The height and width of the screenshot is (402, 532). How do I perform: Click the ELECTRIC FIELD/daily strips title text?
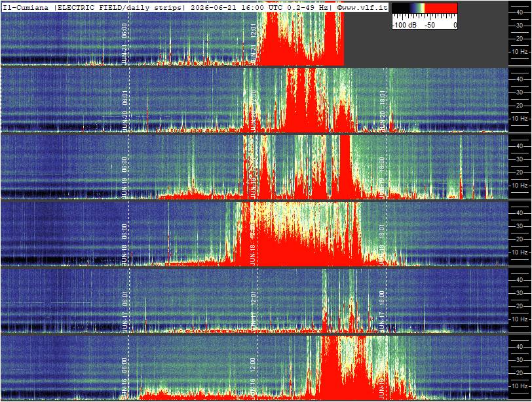pos(120,7)
